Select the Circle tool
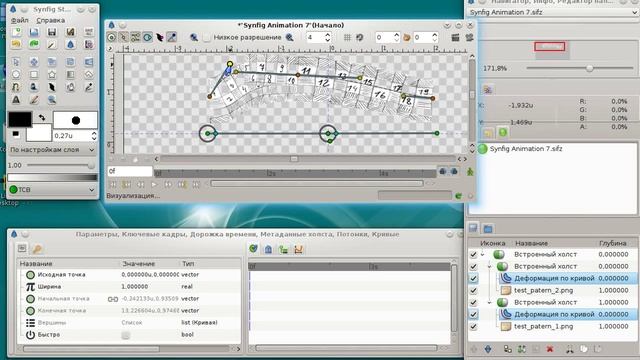The height and width of the screenshot is (360, 640). tap(16, 75)
